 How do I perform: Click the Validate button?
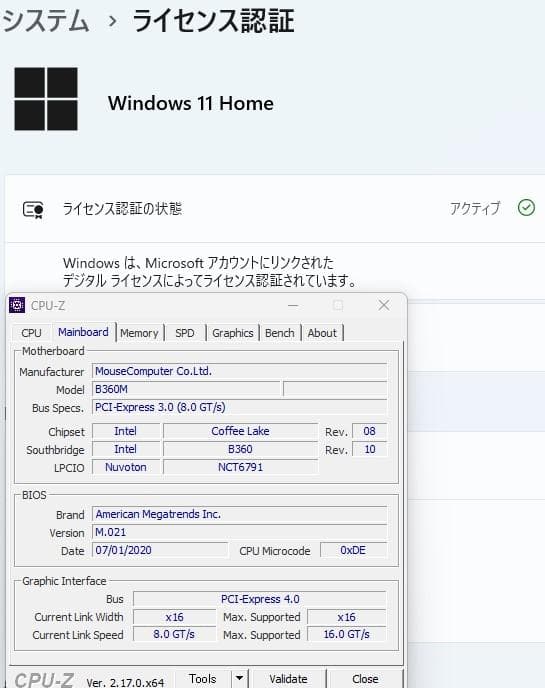click(288, 679)
